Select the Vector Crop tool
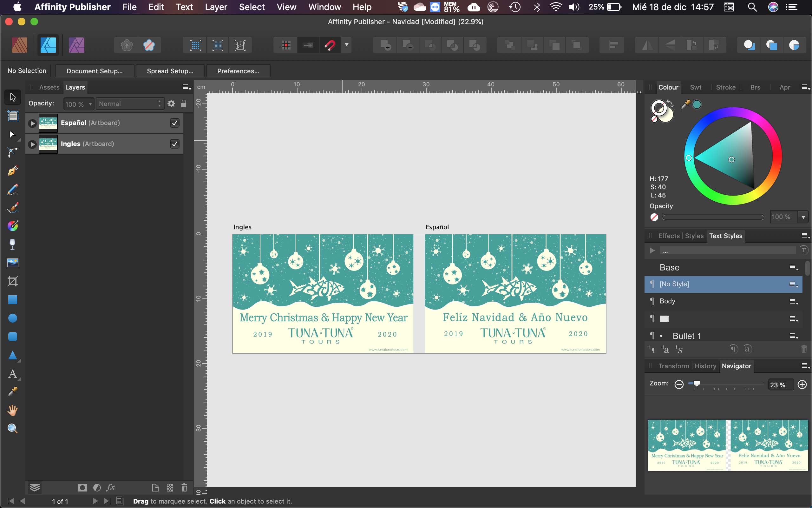Screen dimensions: 812x508 point(13,281)
